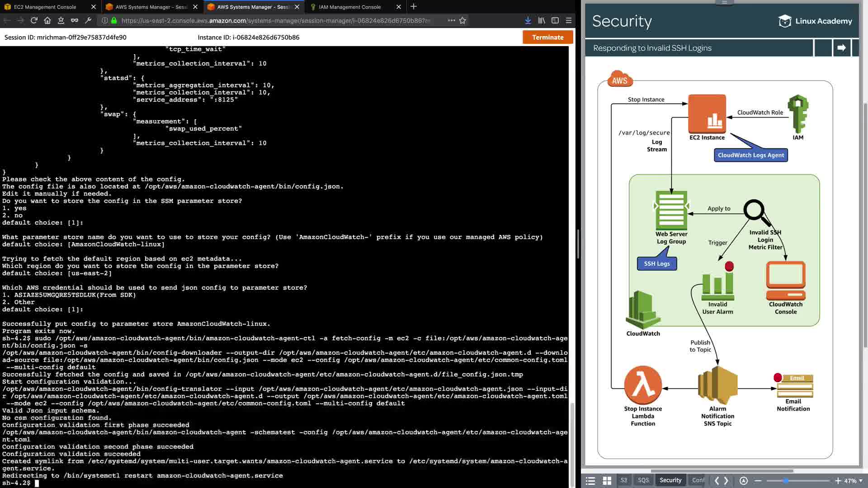Open the SQS diagram tab
Viewport: 868px width, 488px height.
tap(643, 480)
